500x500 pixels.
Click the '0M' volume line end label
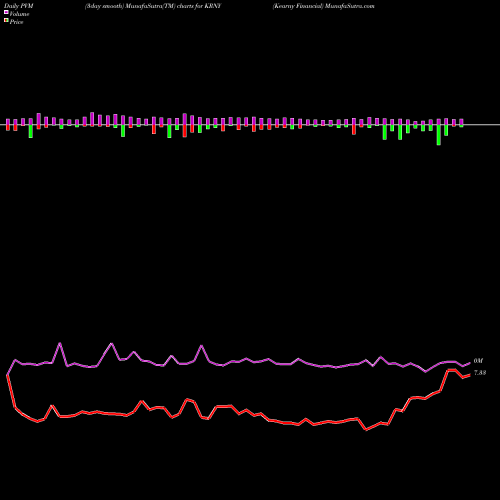pyautogui.click(x=478, y=361)
